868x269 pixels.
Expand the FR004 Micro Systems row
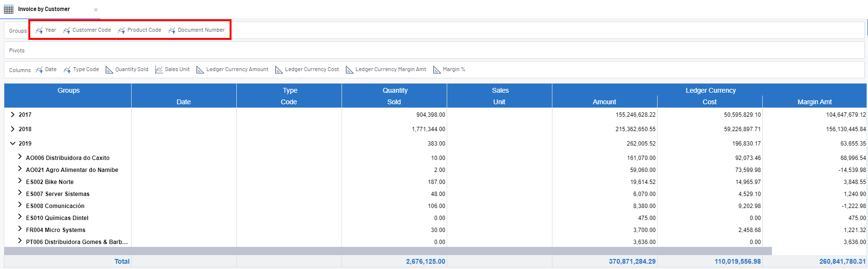click(20, 229)
